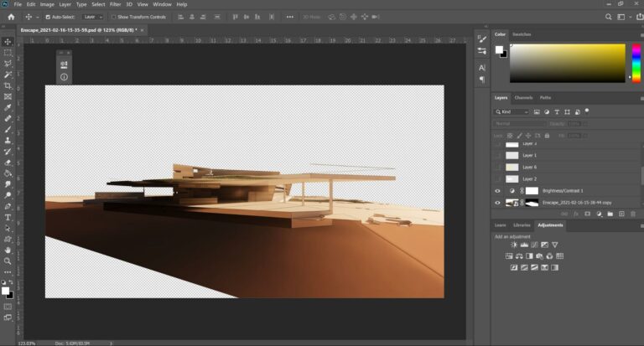
Task: Create a new layer from Layers footer
Action: click(x=621, y=214)
